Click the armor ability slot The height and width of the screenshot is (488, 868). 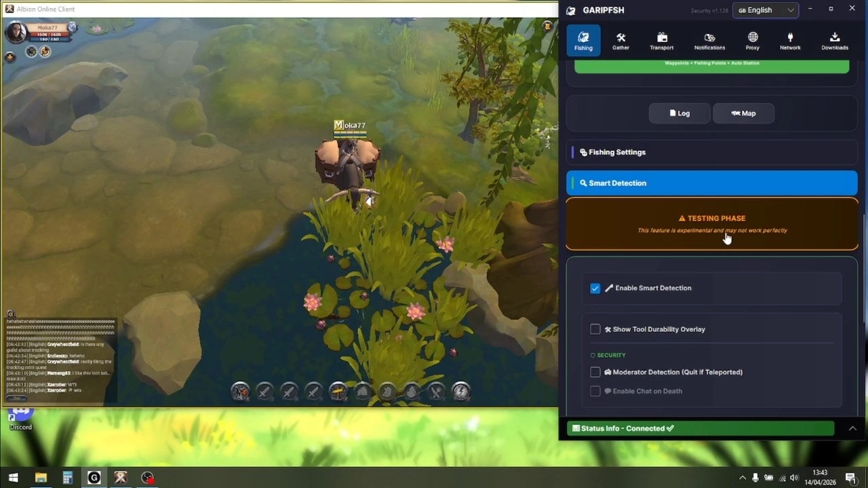point(387,391)
